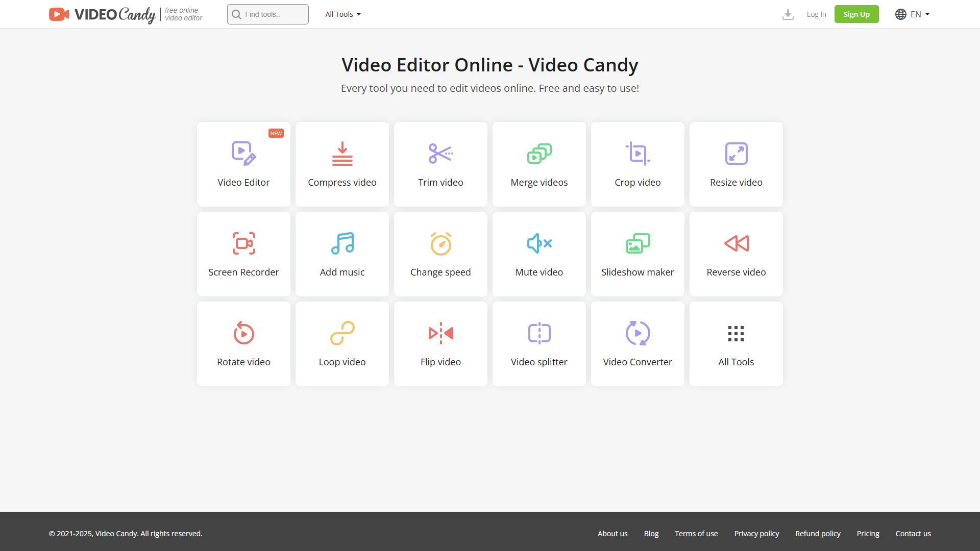Click the "Mute video" label
The height and width of the screenshot is (551, 980).
tap(539, 272)
